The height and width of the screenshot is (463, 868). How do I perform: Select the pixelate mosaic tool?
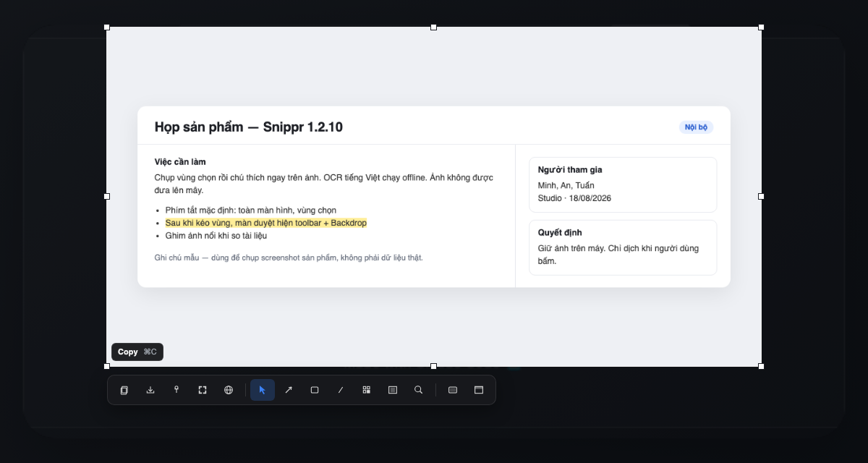click(x=367, y=390)
